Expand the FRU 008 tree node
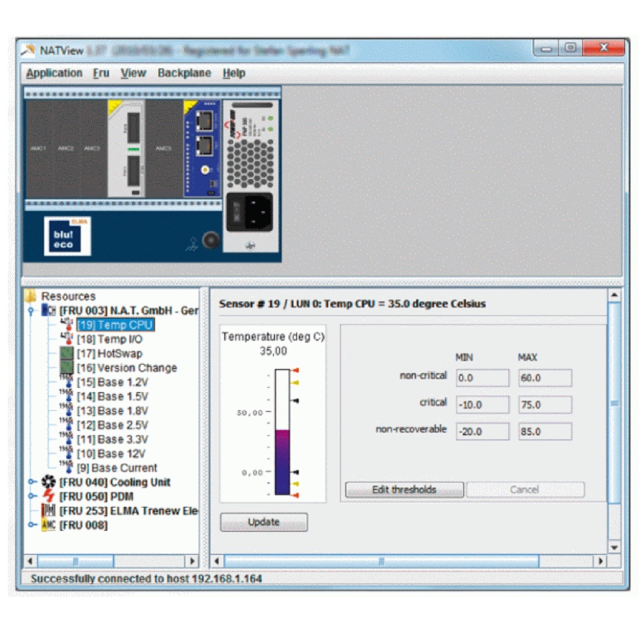The width and height of the screenshot is (644, 644). click(32, 525)
